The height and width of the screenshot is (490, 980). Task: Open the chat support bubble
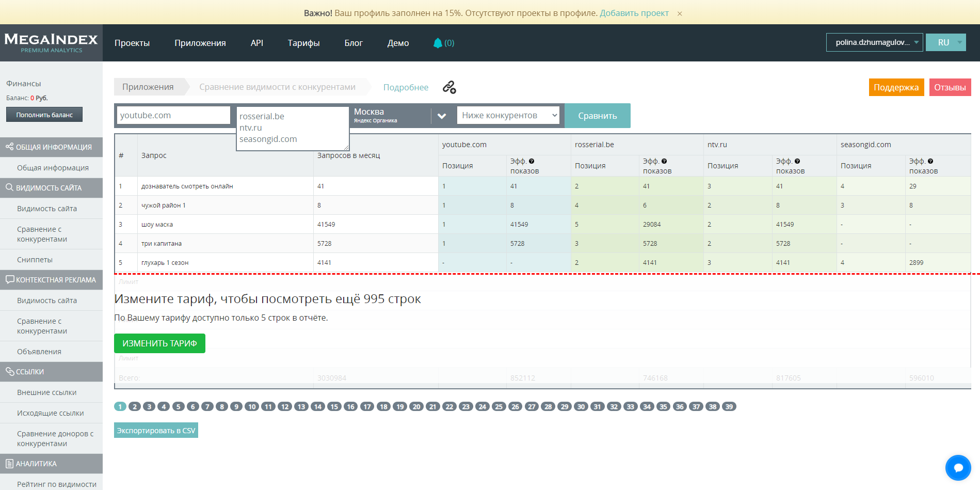958,468
